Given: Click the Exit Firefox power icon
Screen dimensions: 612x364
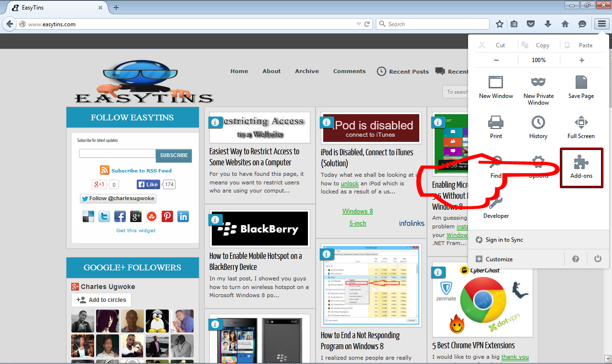Looking at the screenshot, I should [598, 259].
